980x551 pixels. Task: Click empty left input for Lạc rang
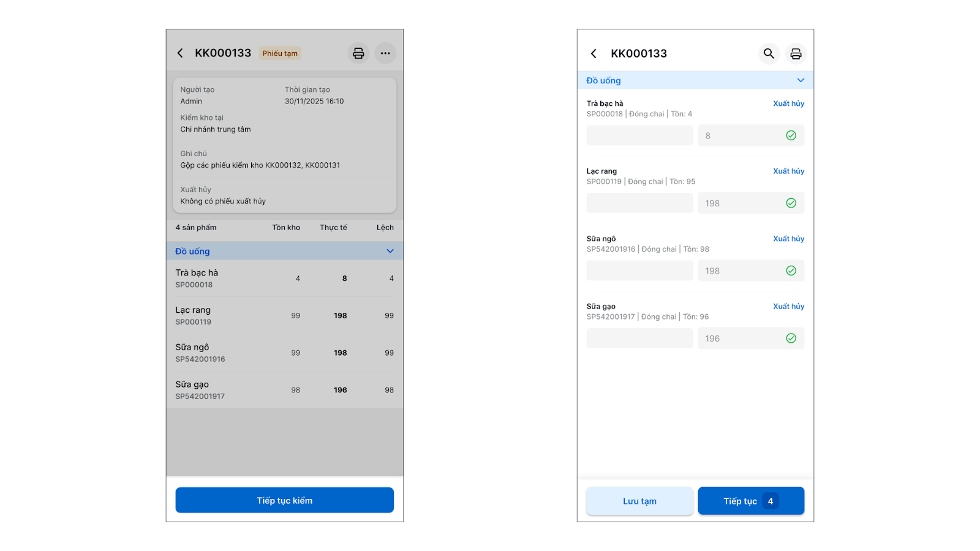click(x=639, y=203)
